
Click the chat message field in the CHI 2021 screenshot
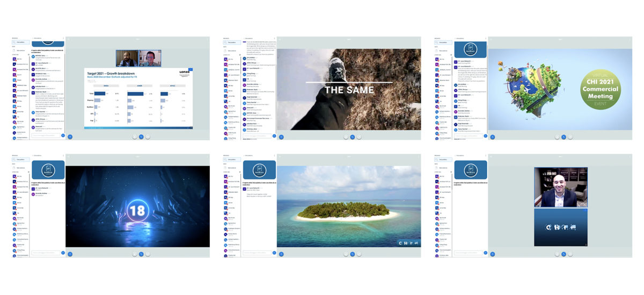coord(469,135)
